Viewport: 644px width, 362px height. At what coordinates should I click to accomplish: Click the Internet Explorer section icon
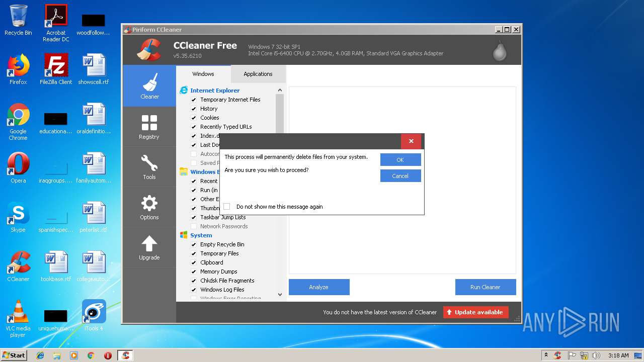184,90
